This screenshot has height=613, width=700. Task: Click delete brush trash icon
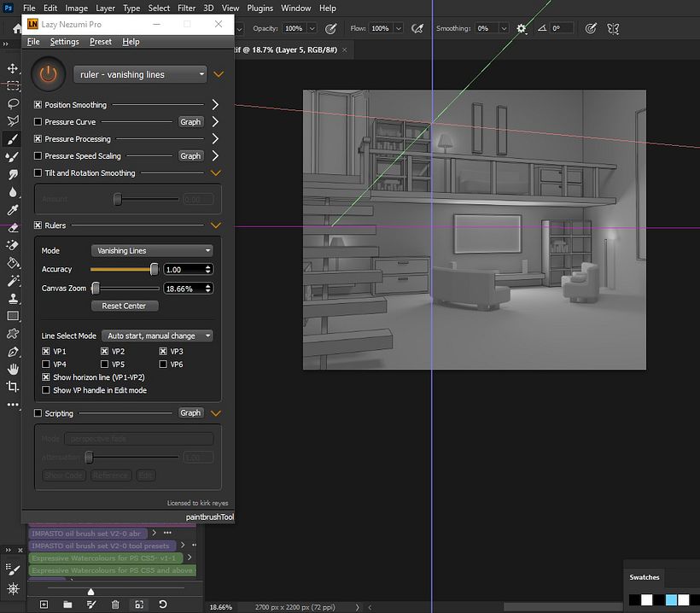click(x=115, y=604)
